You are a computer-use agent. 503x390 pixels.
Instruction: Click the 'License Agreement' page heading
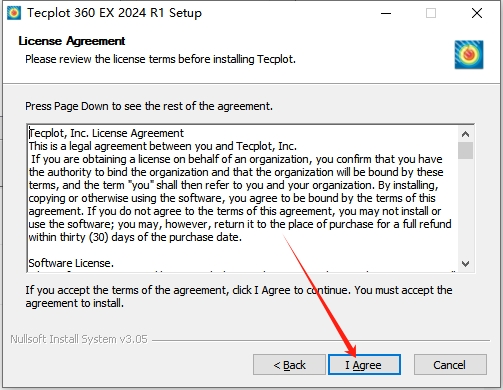tap(72, 41)
